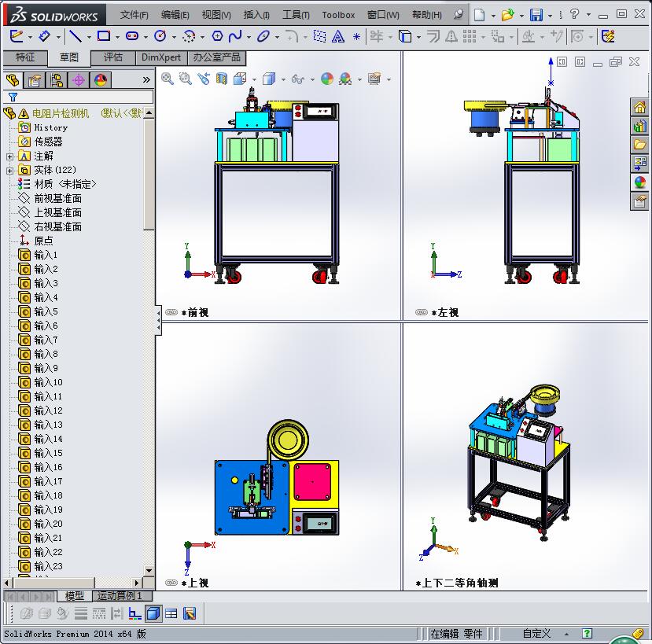Select the Ellipse tool

point(263,37)
